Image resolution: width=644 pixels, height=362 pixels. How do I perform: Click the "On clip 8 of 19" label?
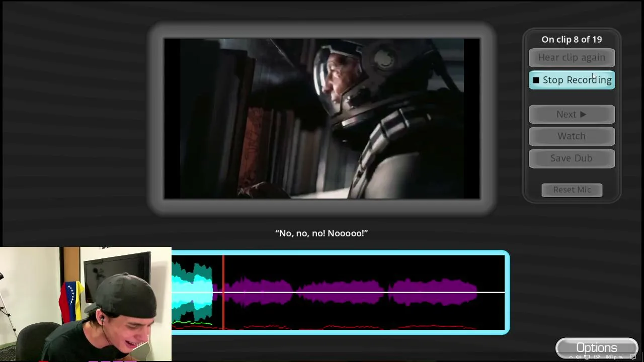(572, 39)
